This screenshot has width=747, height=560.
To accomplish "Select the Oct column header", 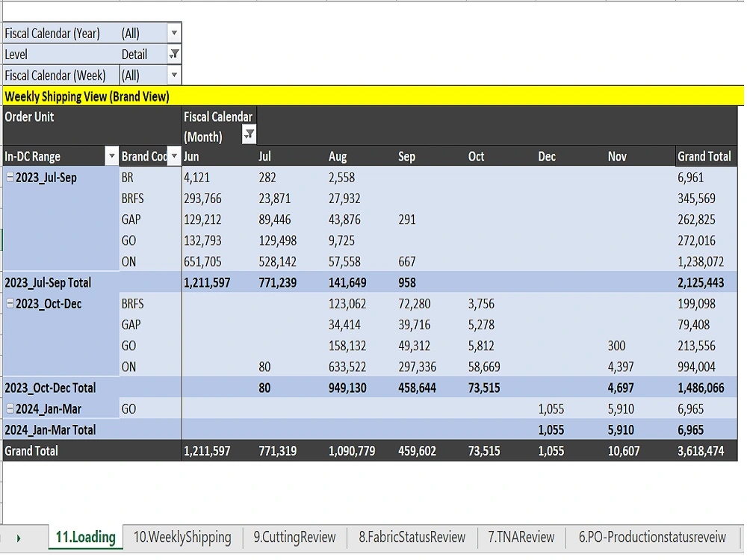I will [501, 156].
